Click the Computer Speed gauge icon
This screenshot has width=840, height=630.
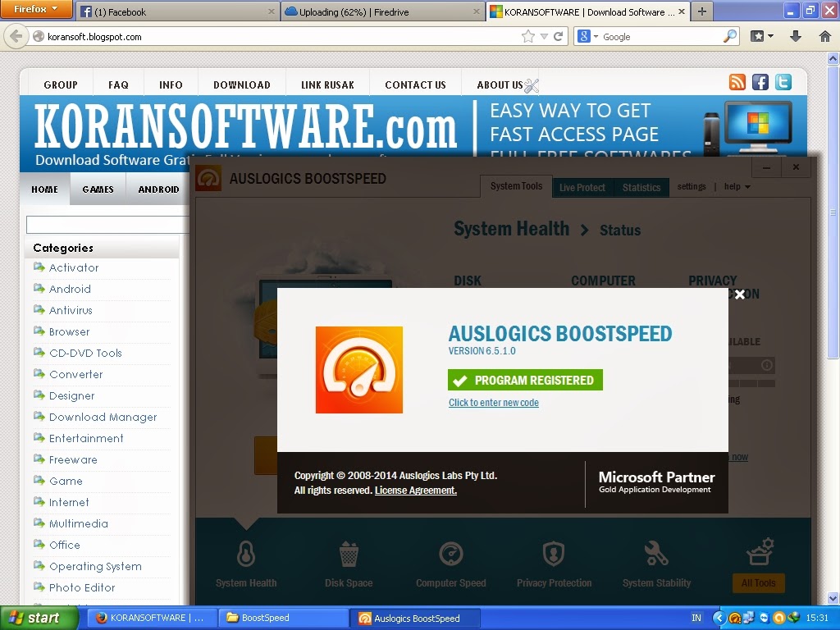point(451,554)
